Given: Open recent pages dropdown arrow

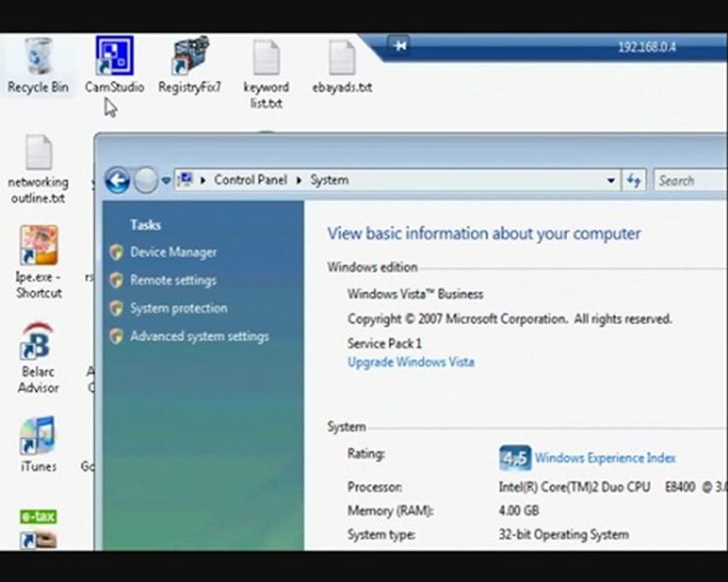Looking at the screenshot, I should (166, 180).
